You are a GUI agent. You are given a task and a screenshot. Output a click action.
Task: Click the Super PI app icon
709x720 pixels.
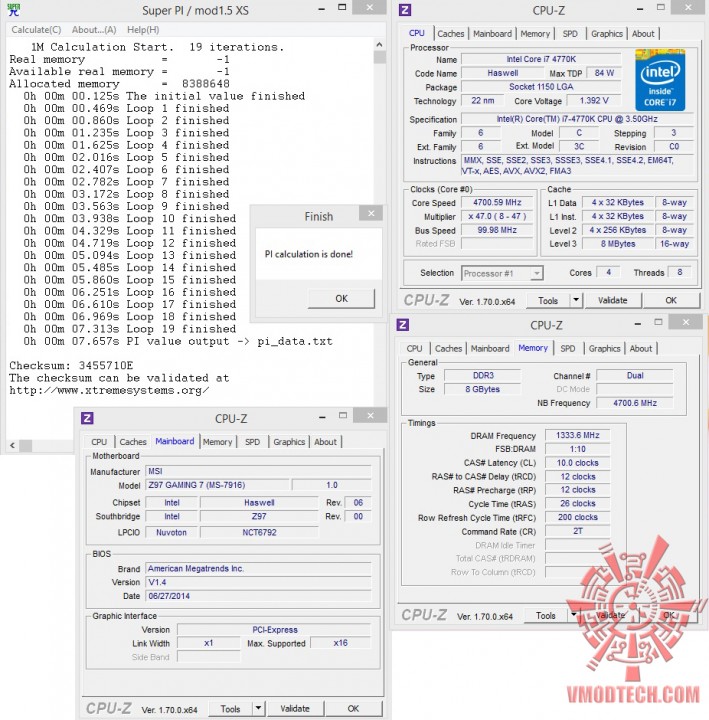[x=14, y=10]
